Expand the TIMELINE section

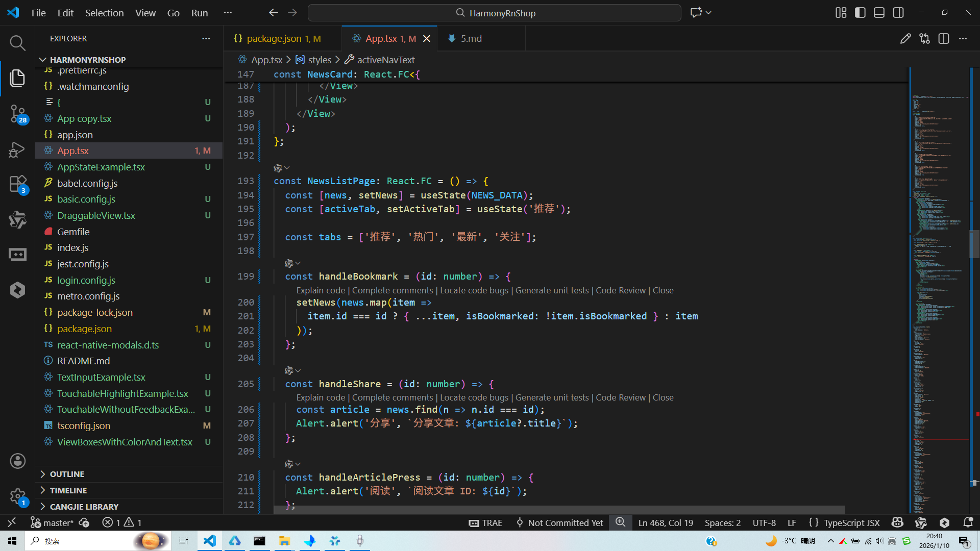point(68,490)
